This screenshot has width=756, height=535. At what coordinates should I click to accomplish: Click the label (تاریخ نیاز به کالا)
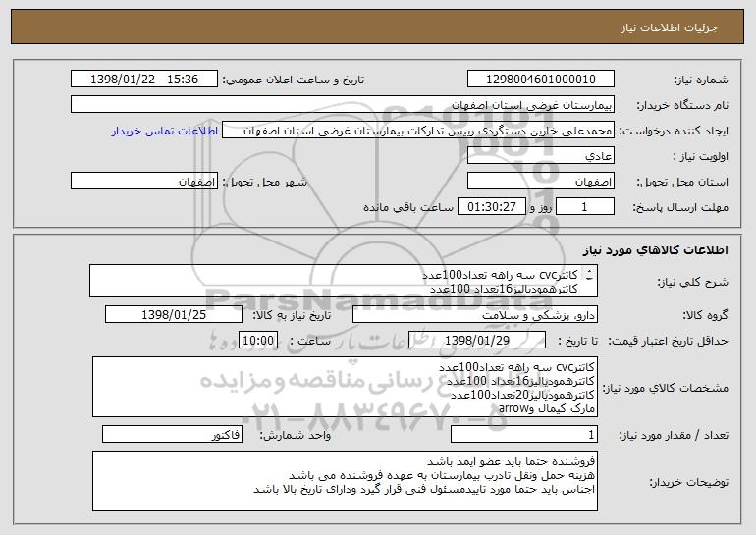tap(292, 315)
